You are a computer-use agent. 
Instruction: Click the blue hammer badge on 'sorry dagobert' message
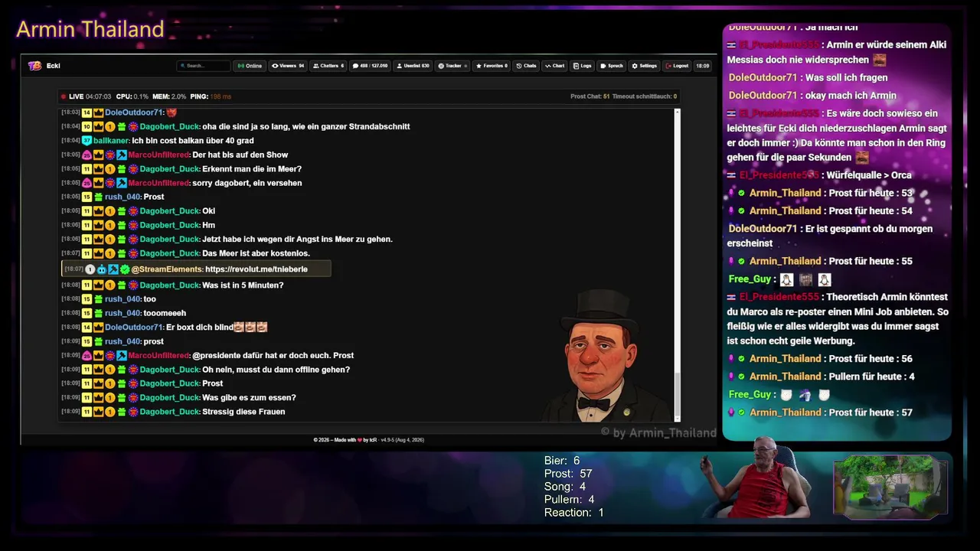point(122,184)
